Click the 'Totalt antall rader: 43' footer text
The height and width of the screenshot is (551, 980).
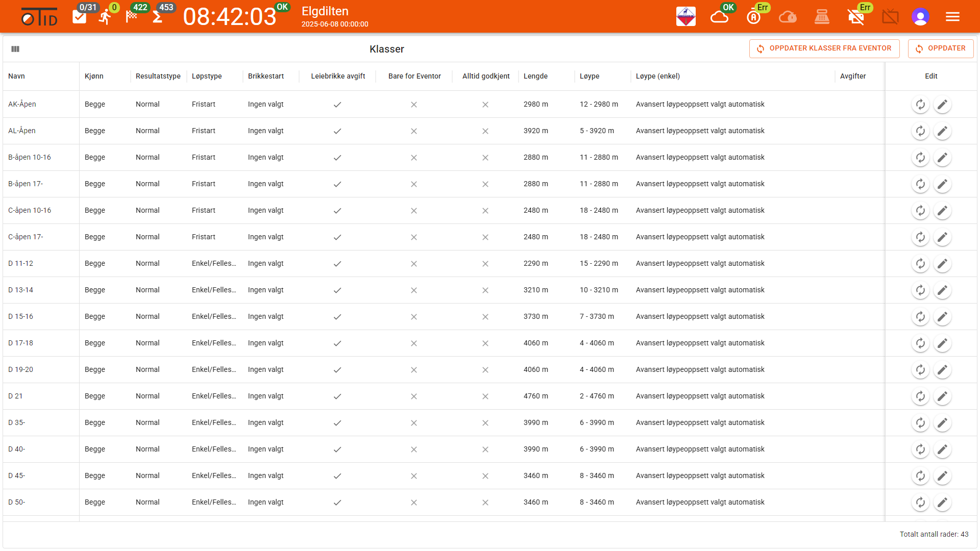pyautogui.click(x=934, y=534)
